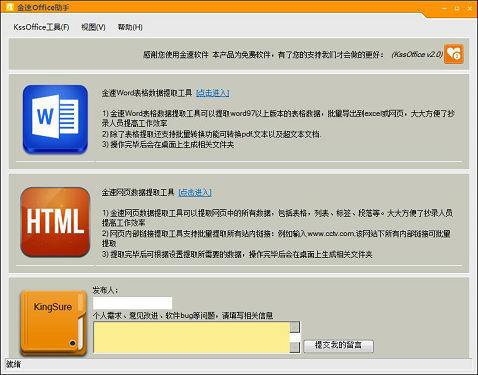Click the red HTML tool icon
This screenshot has height=375, width=478.
click(x=55, y=222)
